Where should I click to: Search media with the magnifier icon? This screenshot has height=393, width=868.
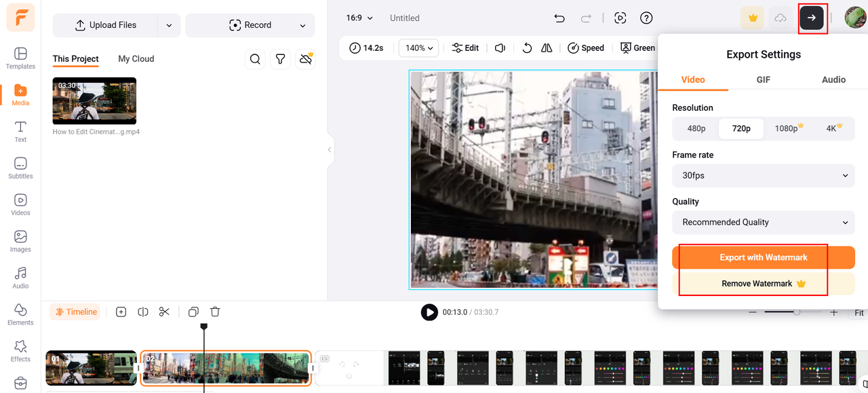tap(255, 59)
